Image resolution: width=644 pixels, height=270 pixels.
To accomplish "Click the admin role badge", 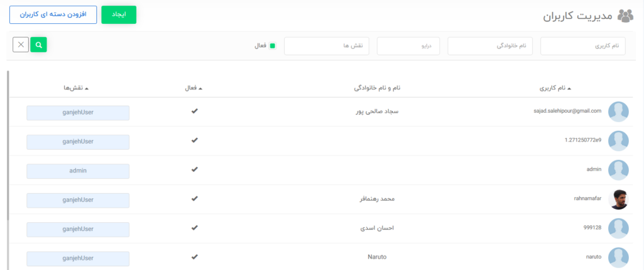I will [78, 171].
